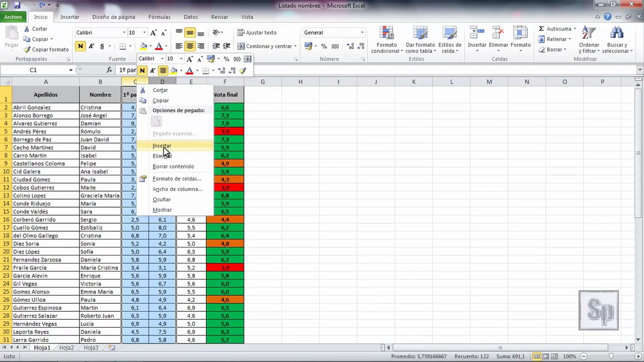The width and height of the screenshot is (644, 362).
Task: Toggle bold N in ribbon Fuente group
Action: [x=80, y=46]
